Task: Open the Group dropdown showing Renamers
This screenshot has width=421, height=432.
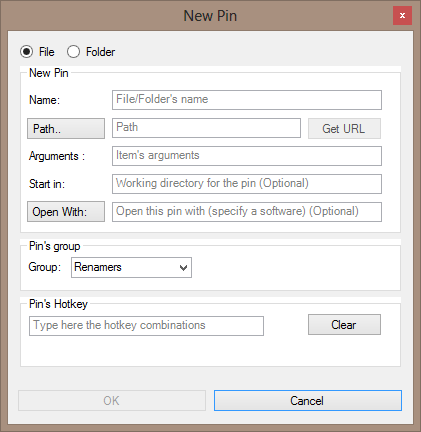Action: pos(131,267)
